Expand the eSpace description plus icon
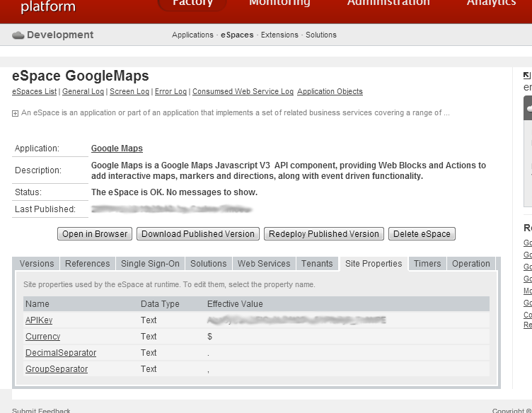This screenshot has width=532, height=413. tap(15, 113)
